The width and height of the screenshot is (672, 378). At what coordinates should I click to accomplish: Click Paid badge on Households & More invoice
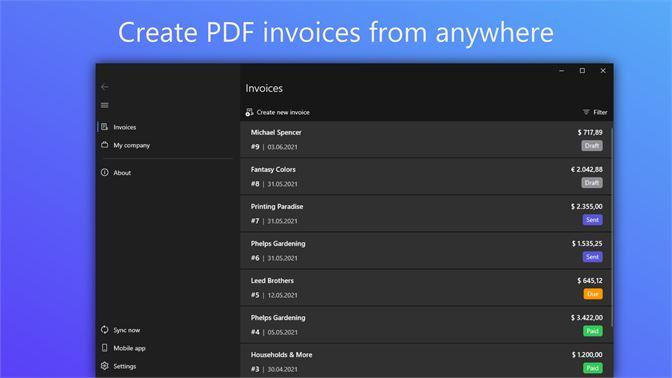(593, 368)
